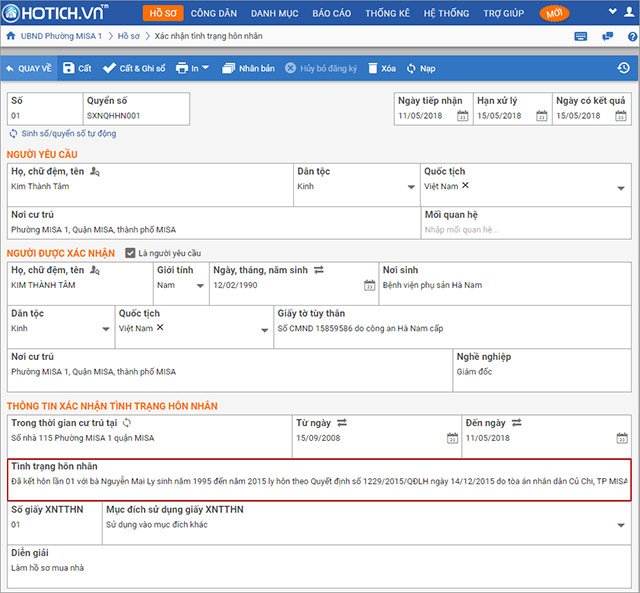The image size is (640, 593).
Task: Click the swap icon beside Ngày, tháng, năm sinh
Action: (x=320, y=270)
